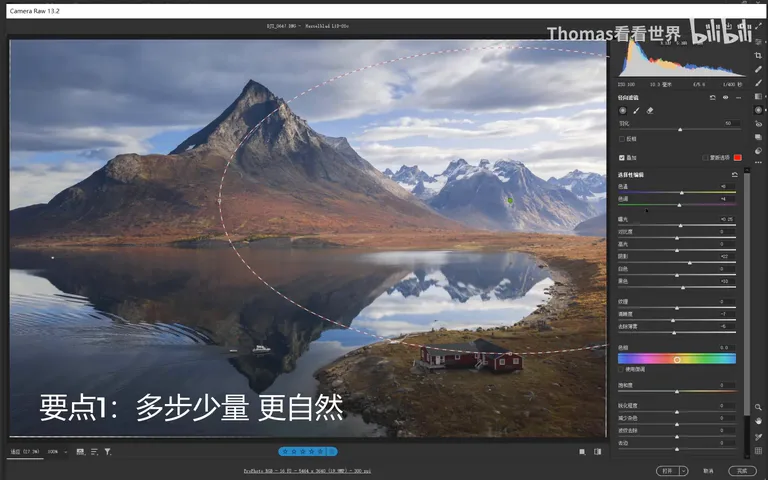
Task: Reset the selective edit section
Action: [734, 174]
